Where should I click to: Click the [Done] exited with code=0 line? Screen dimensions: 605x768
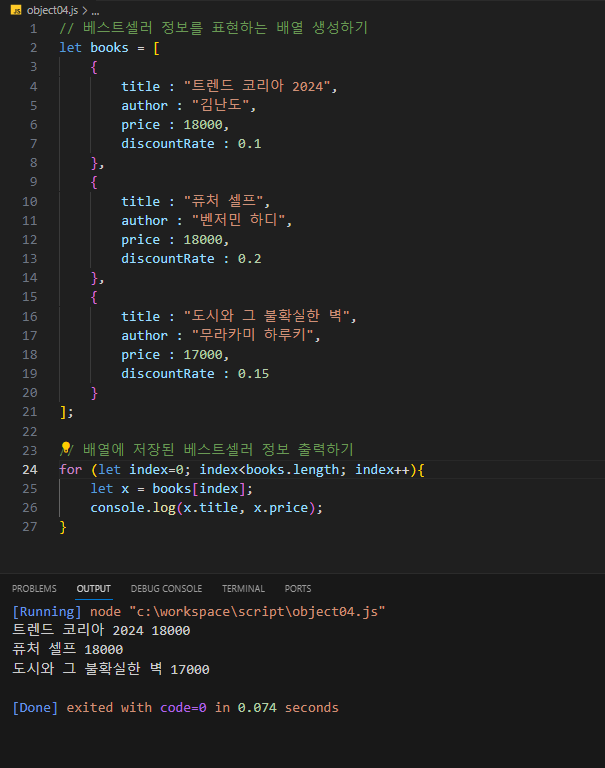coord(175,708)
